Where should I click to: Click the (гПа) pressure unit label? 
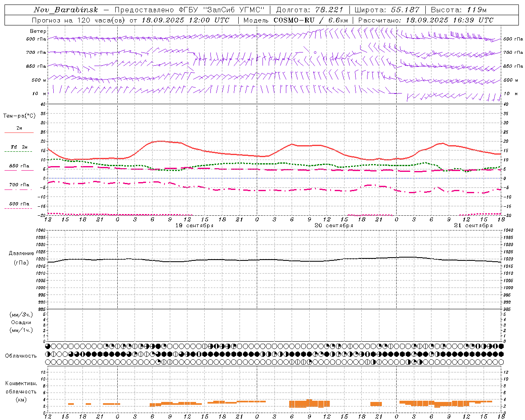click(x=21, y=263)
